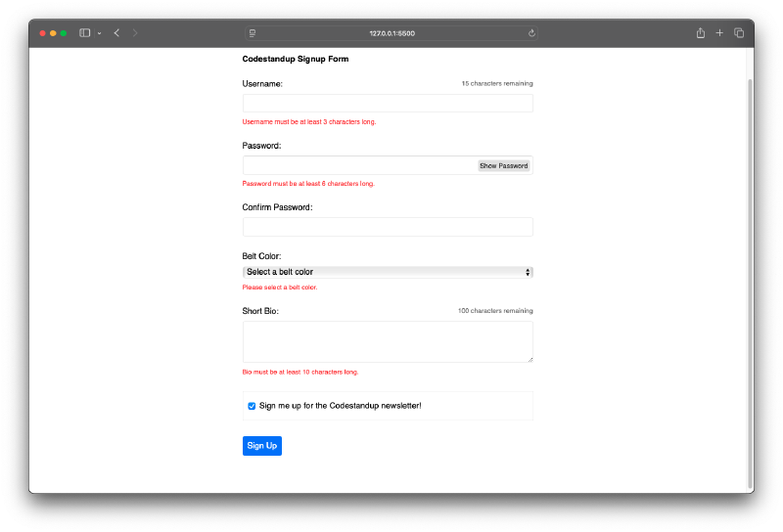Screen dimensions: 783x532
Task: Open the Share icon in the toolbar
Action: [x=701, y=33]
